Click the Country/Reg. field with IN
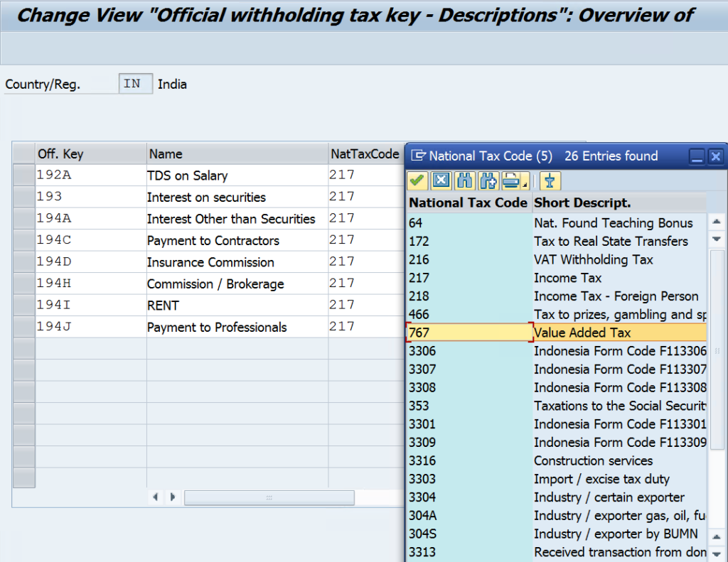Image resolution: width=728 pixels, height=562 pixels. [136, 84]
